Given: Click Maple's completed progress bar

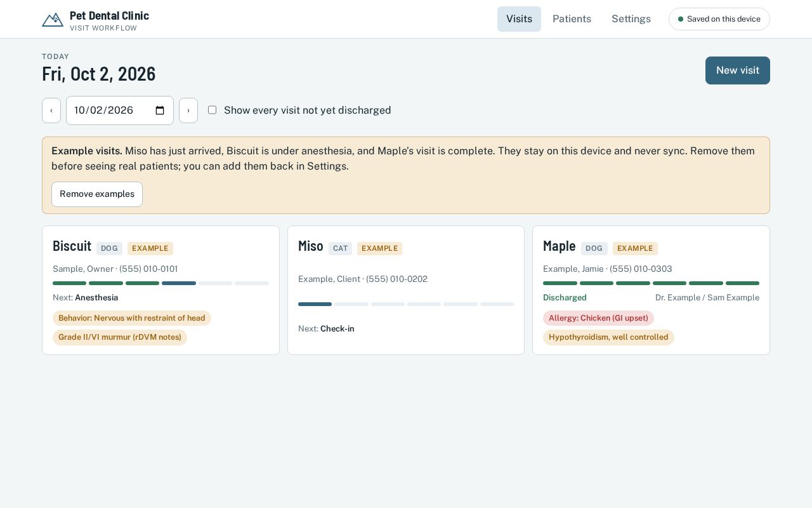Looking at the screenshot, I should 651,283.
